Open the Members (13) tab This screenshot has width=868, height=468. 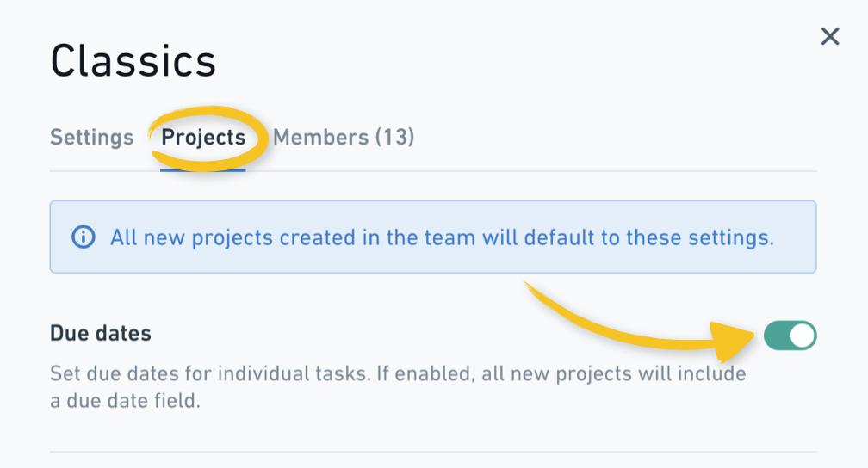[x=344, y=137]
